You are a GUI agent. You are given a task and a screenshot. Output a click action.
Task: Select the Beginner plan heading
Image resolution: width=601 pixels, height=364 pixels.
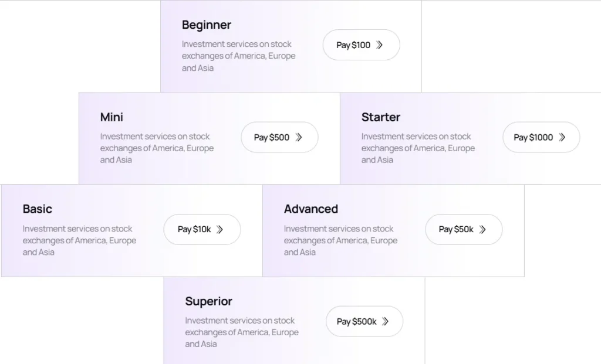coord(206,25)
